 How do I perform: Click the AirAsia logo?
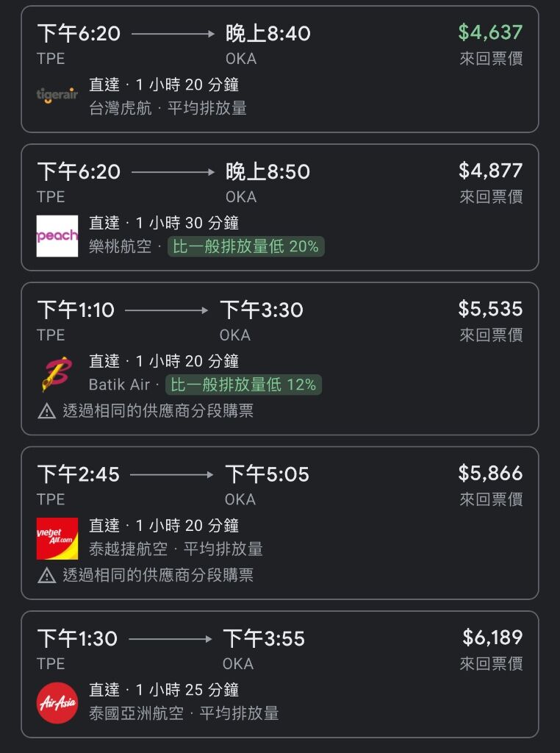57,703
